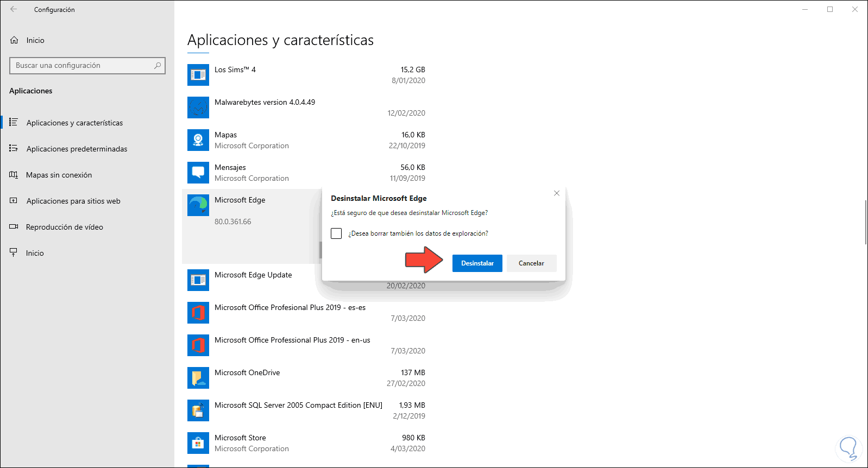Click the startup Inicio icon at sidebar bottom
Screen dimensions: 868x468
click(14, 253)
